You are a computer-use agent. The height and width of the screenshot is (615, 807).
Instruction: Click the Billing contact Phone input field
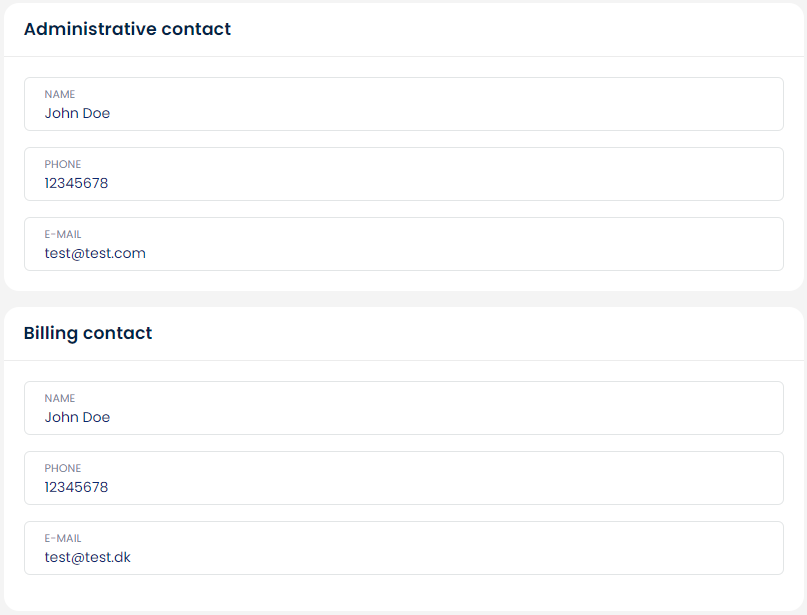tap(403, 478)
